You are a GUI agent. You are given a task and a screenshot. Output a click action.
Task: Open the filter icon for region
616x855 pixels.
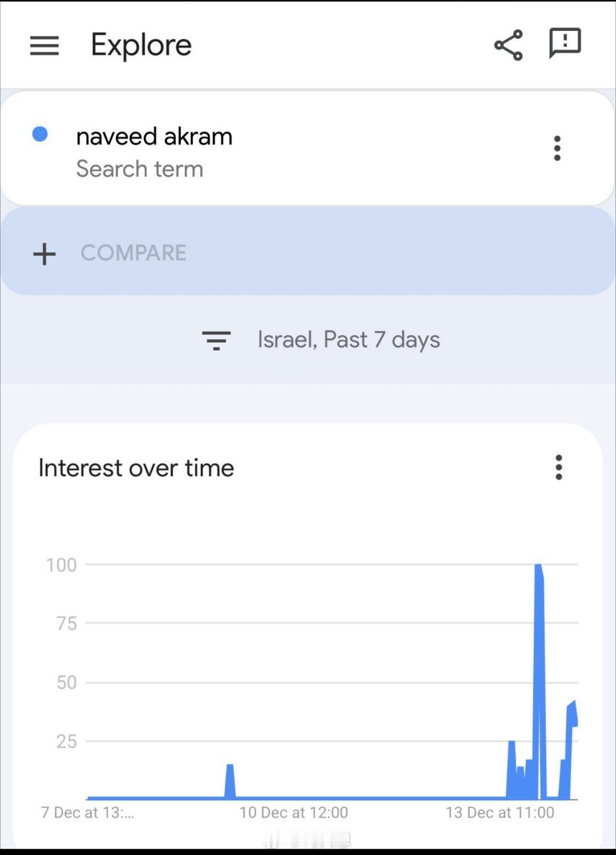pyautogui.click(x=216, y=340)
